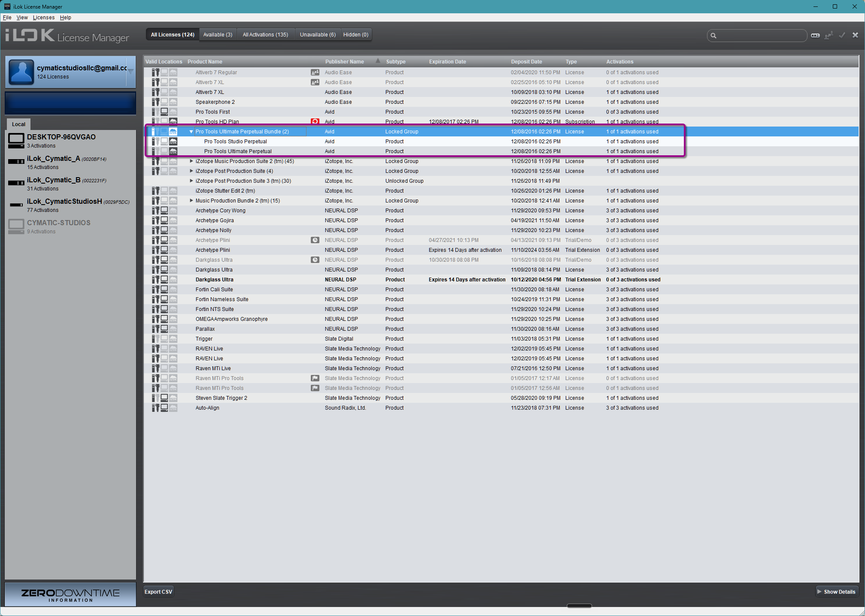Switch to Available (3) tab
Viewport: 865px width, 616px height.
tap(218, 35)
